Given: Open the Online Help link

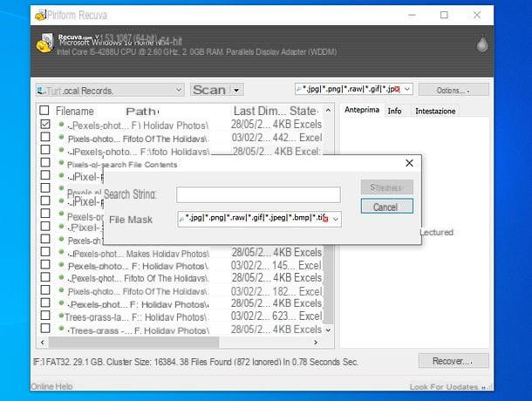Looking at the screenshot, I should 51,386.
